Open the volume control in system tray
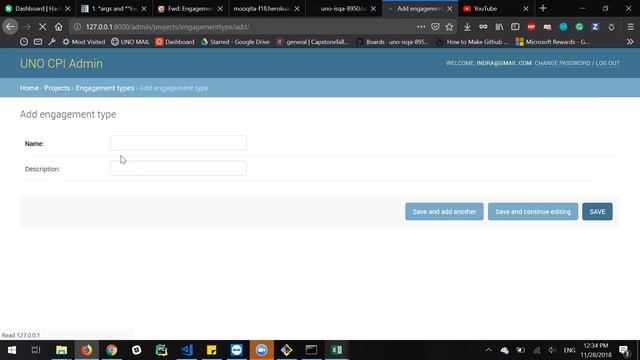Image resolution: width=640 pixels, height=360 pixels. pos(552,350)
